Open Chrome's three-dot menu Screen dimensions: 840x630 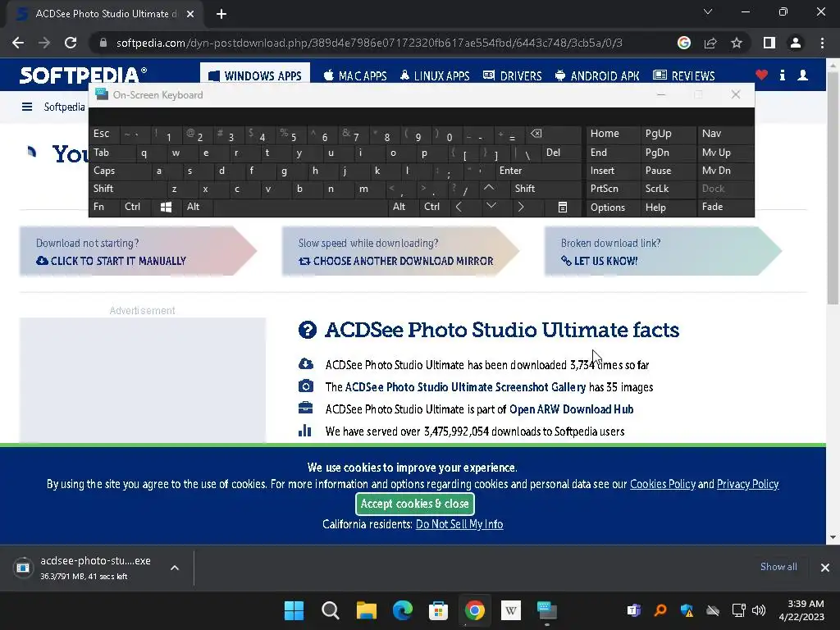[822, 43]
